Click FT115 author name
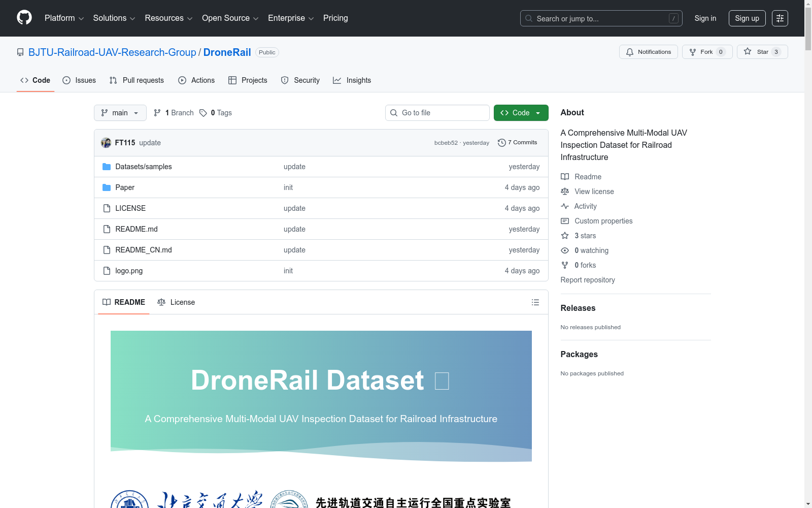This screenshot has width=812, height=508. 125,143
